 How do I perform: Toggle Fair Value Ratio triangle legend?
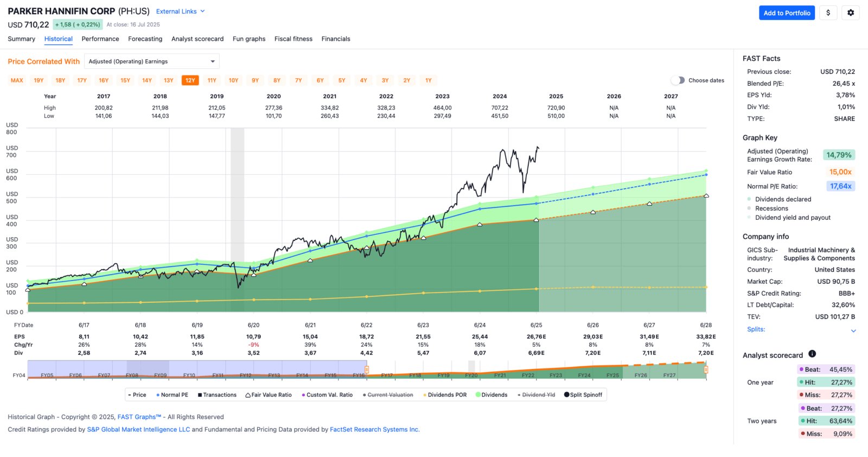pyautogui.click(x=248, y=395)
